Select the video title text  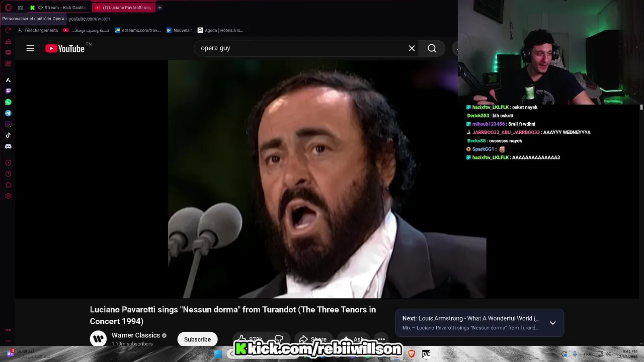(x=233, y=315)
